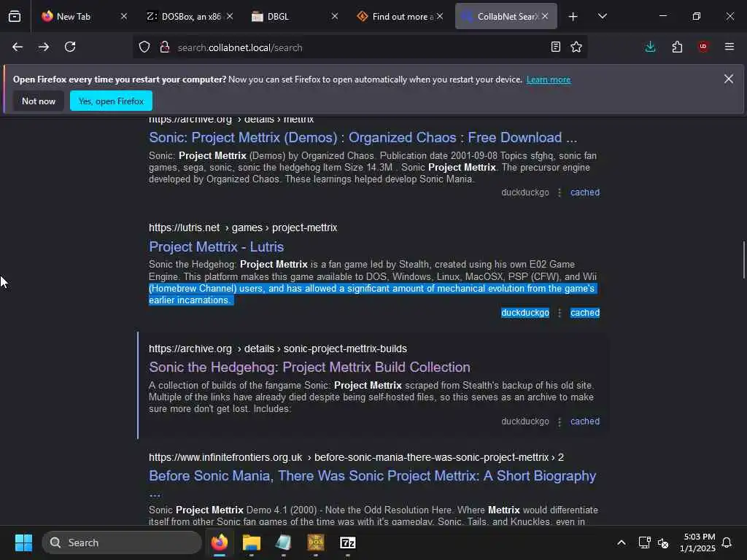Open Firefox application menu
This screenshot has height=560, width=747.
point(729,47)
